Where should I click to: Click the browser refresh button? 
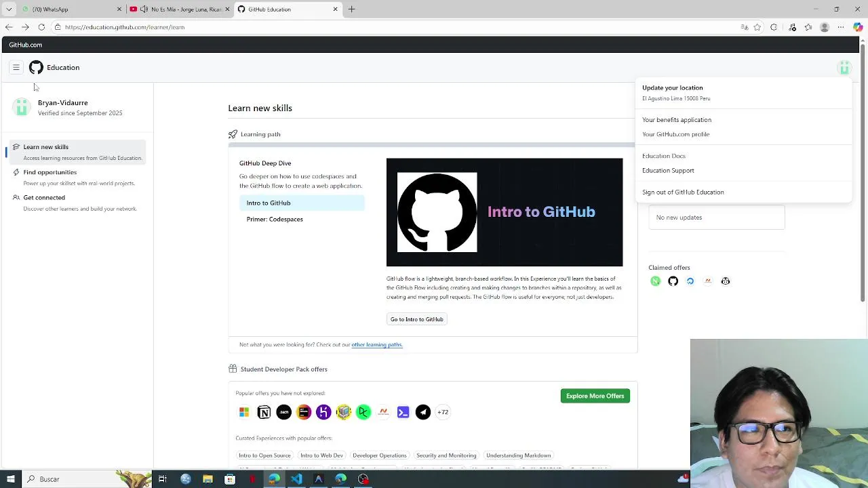(x=41, y=27)
